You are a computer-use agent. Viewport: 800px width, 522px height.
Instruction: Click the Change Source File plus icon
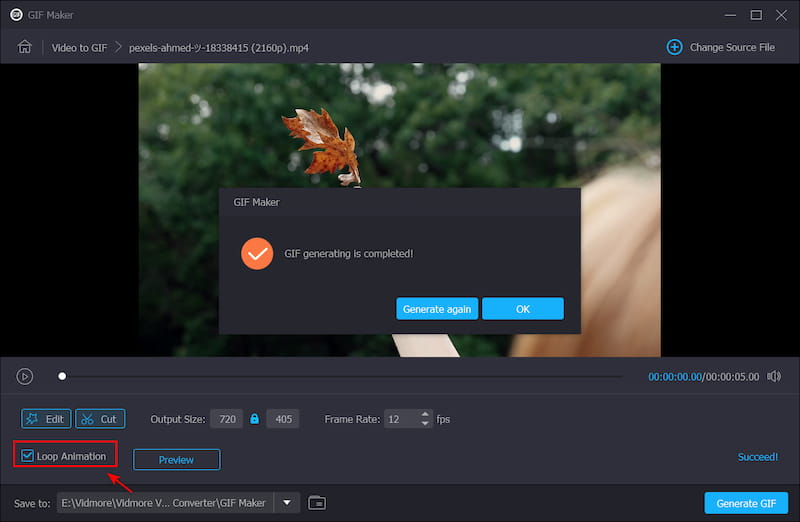click(674, 47)
